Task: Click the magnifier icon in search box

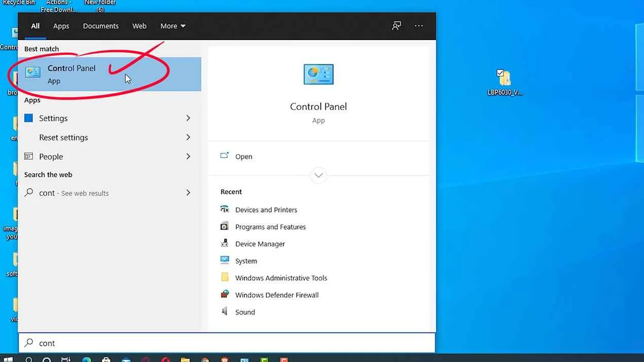Action: point(29,343)
